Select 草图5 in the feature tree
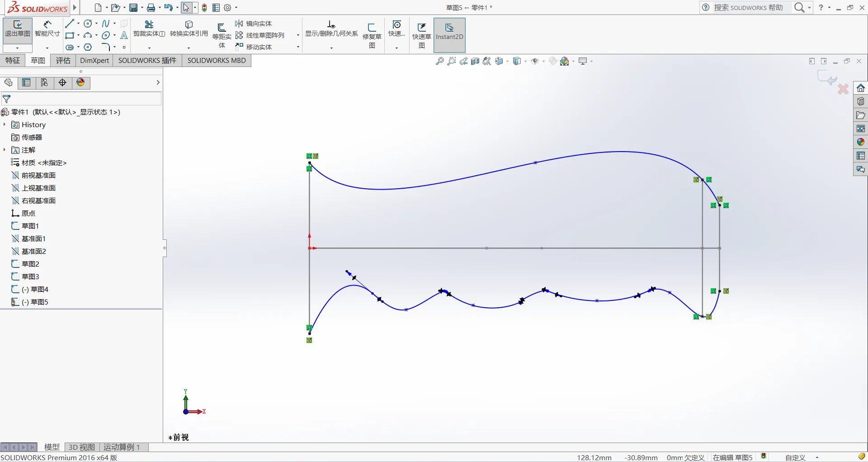 click(x=40, y=302)
